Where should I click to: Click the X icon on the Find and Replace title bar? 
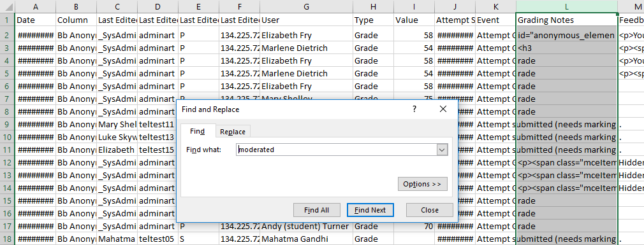click(443, 109)
